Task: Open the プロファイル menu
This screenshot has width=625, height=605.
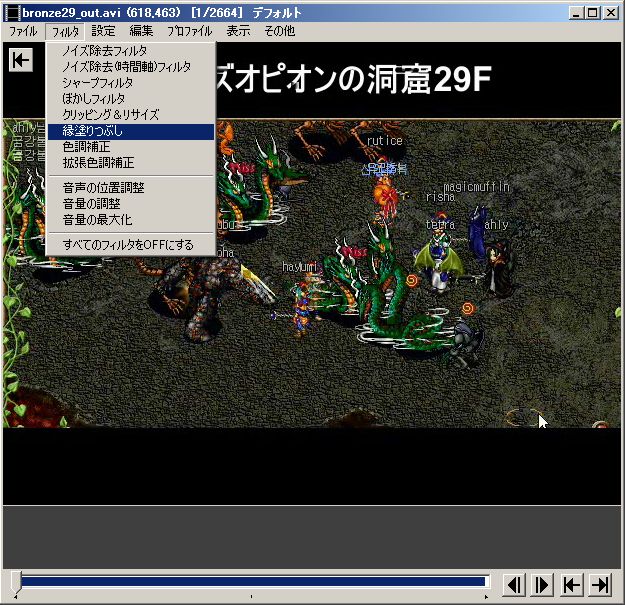Action: 190,31
